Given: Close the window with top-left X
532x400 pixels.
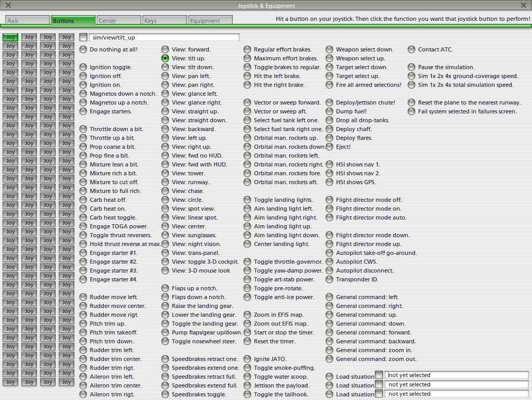Looking at the screenshot, I should 8,5.
